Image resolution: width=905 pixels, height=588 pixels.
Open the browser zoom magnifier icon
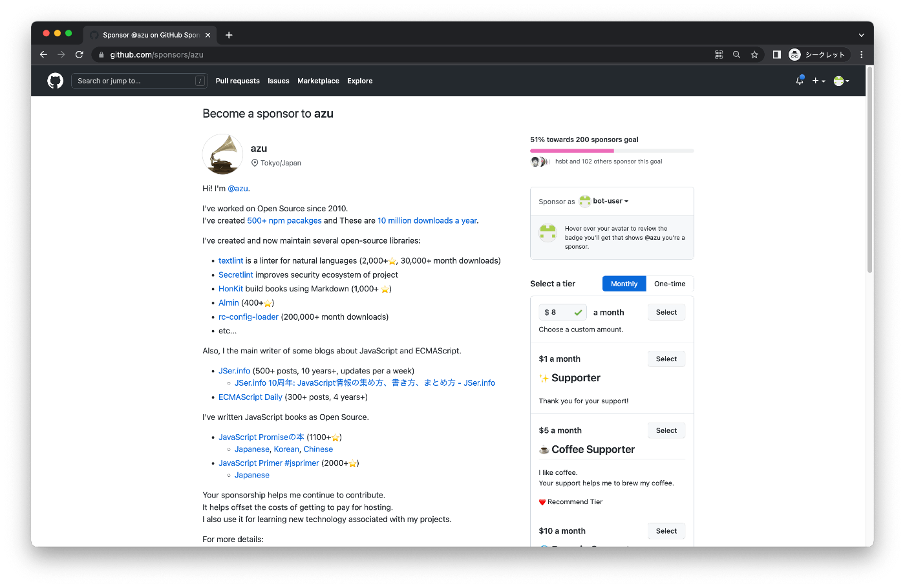point(736,55)
